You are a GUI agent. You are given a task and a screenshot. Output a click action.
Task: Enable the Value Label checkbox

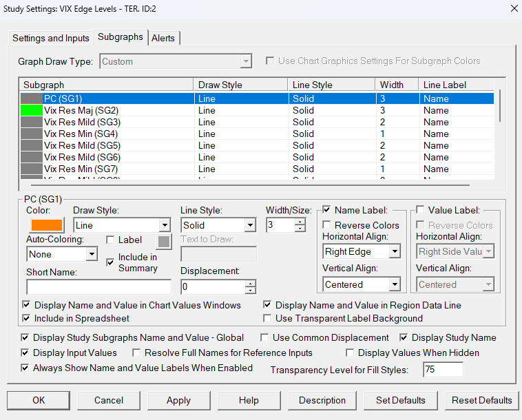tap(420, 210)
